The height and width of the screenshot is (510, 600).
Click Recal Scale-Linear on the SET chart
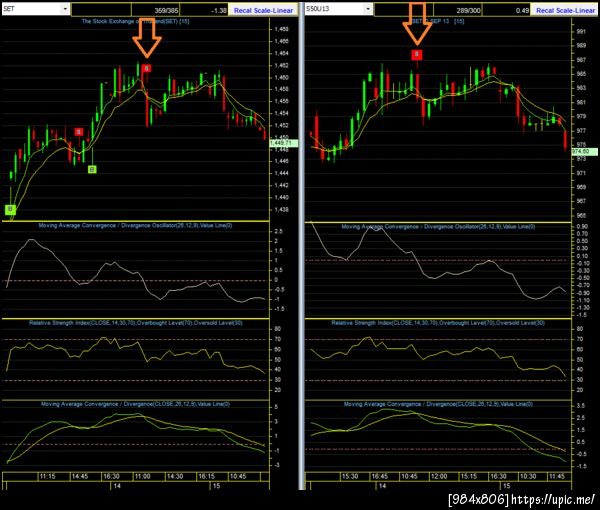click(x=263, y=11)
